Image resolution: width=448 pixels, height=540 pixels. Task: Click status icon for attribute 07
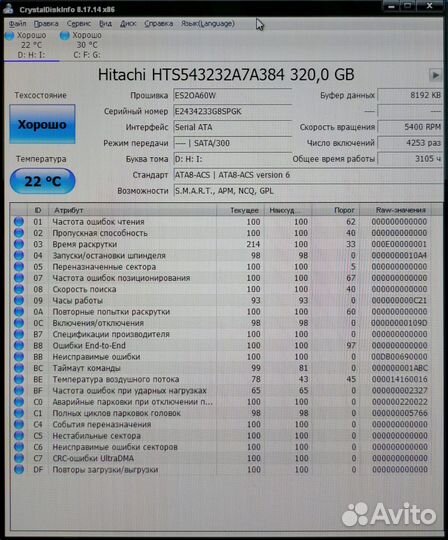[x=19, y=278]
